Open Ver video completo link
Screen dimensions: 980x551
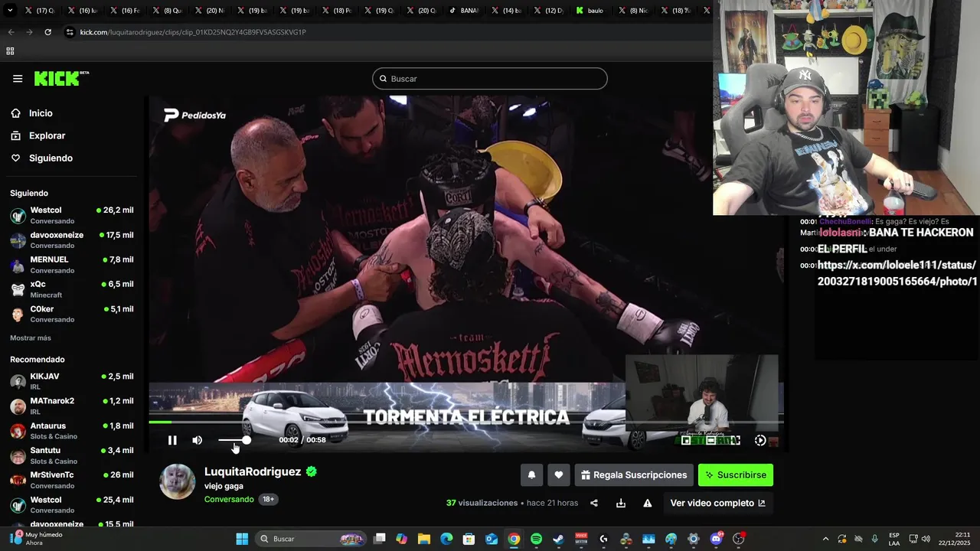[717, 503]
